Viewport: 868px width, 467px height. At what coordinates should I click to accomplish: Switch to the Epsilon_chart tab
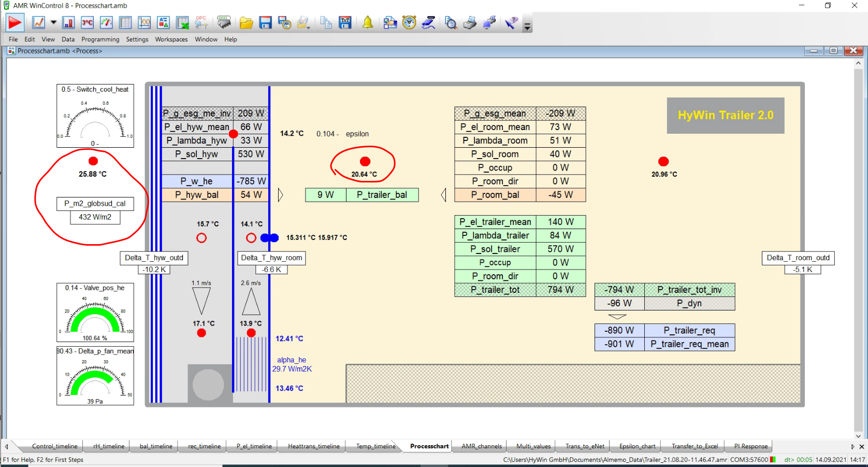[637, 446]
